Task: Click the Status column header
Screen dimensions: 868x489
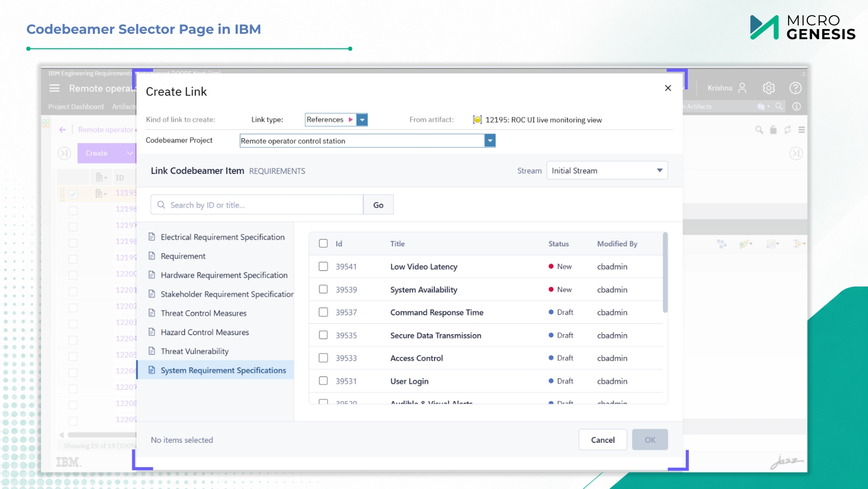Action: click(559, 244)
